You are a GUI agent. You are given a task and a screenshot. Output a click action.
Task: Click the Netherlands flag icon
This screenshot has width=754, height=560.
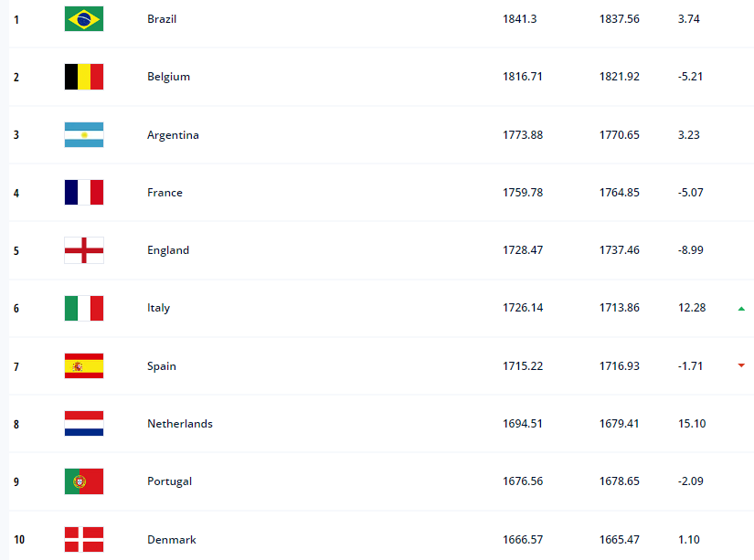click(84, 424)
